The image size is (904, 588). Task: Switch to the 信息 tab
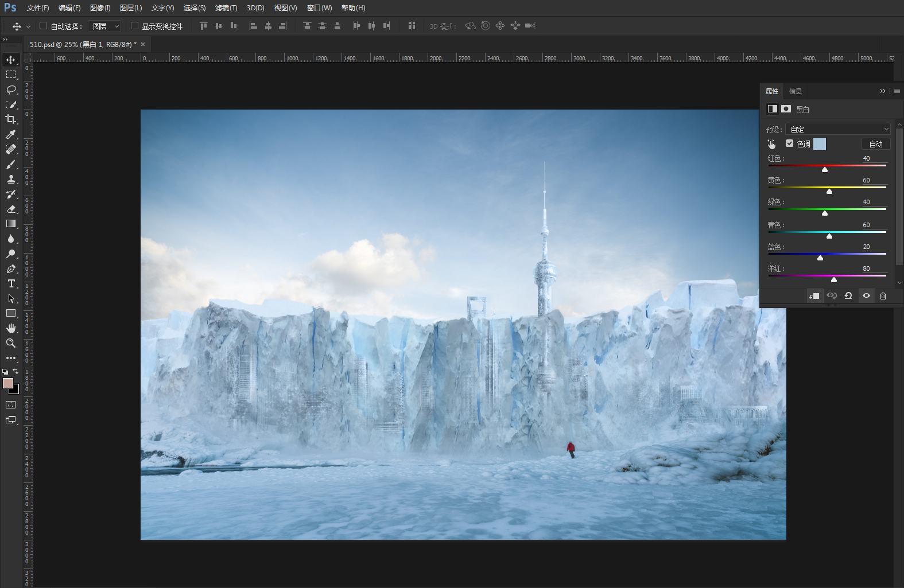[795, 91]
